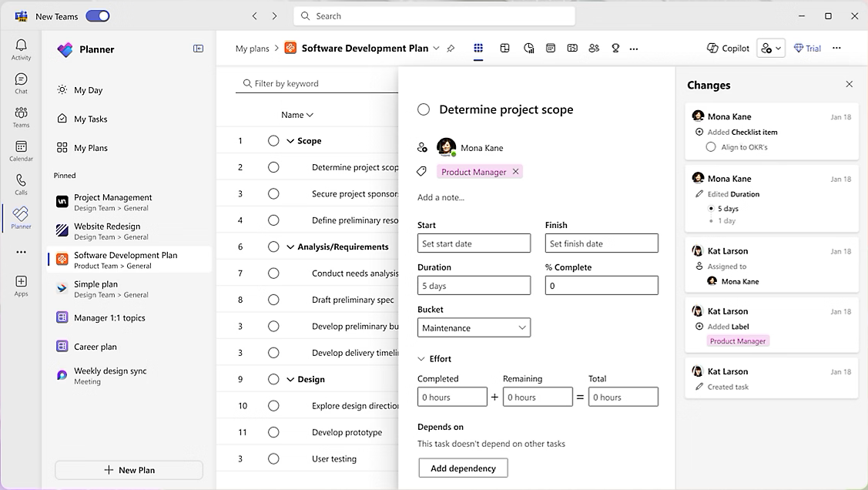Open the Simple plan pinned item
The width and height of the screenshot is (868, 490).
pos(129,289)
